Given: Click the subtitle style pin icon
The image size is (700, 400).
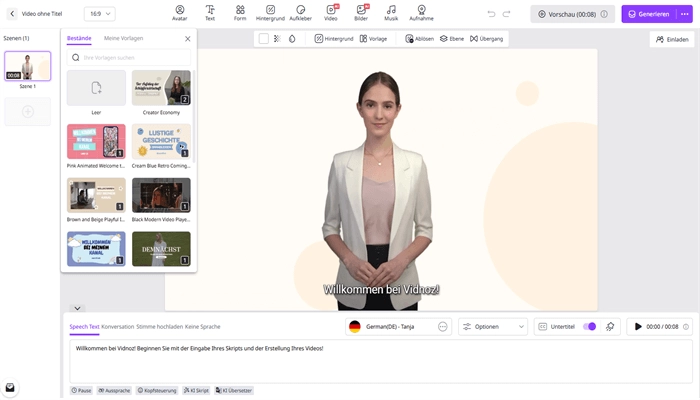Looking at the screenshot, I should 610,327.
